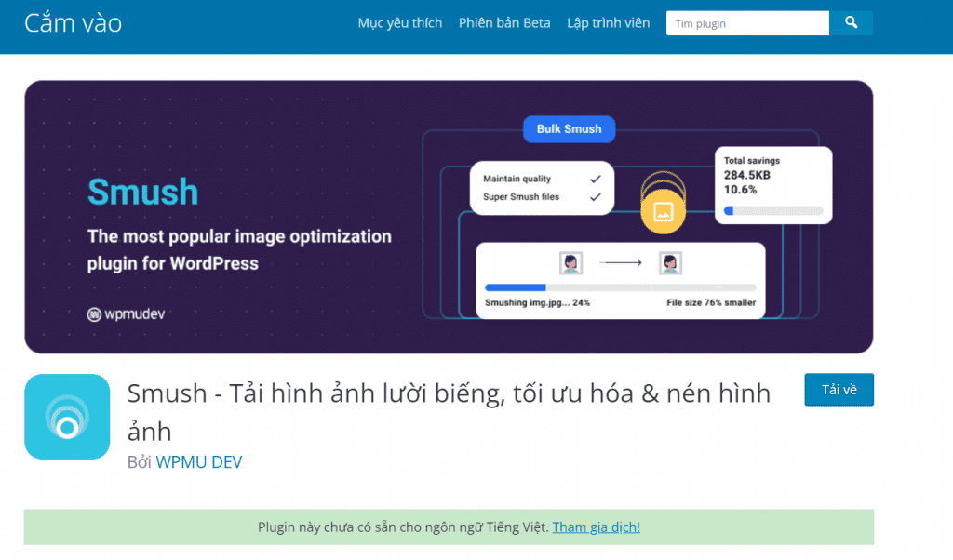Click the 'Total savings' text
This screenshot has height=560, width=953.
click(751, 160)
